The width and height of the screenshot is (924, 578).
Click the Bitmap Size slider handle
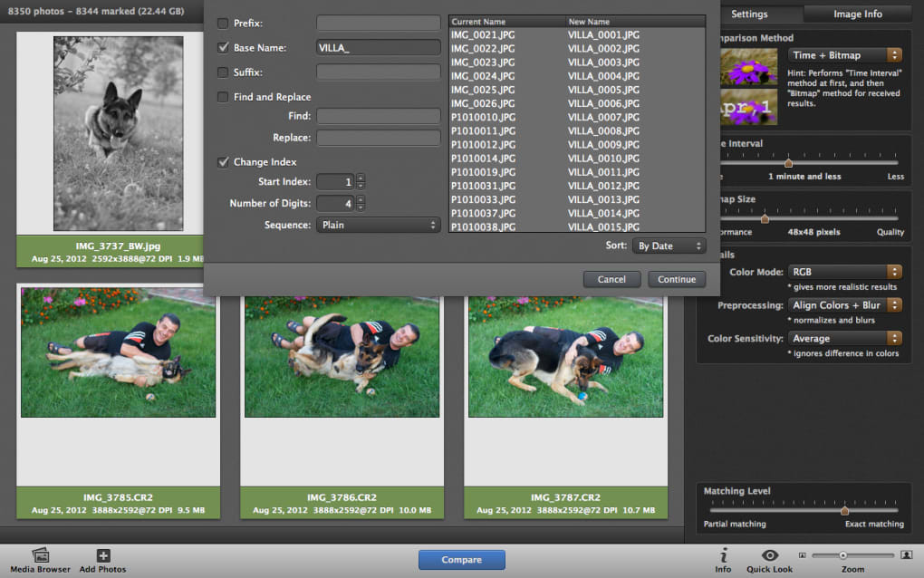[x=765, y=218]
